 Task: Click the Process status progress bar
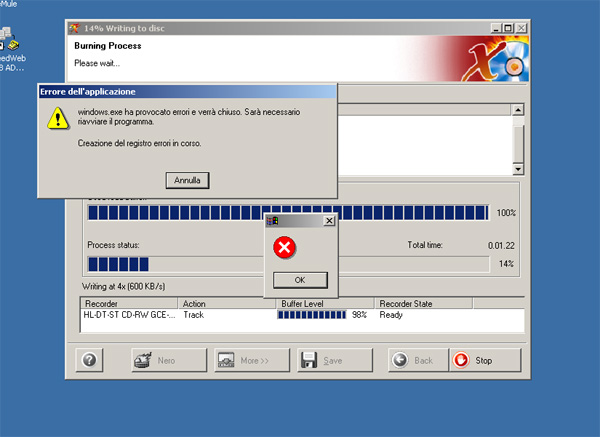[289, 264]
